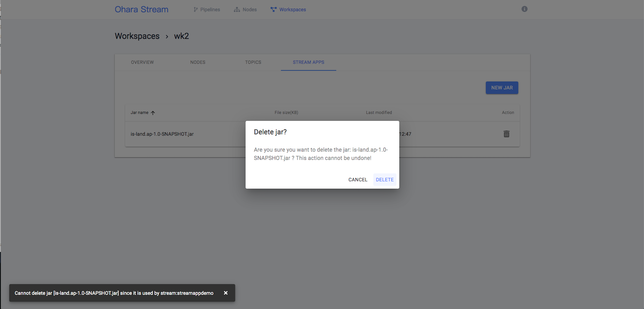Click the wk2 breadcrumb title
Screen dimensions: 644x309
coord(181,36)
